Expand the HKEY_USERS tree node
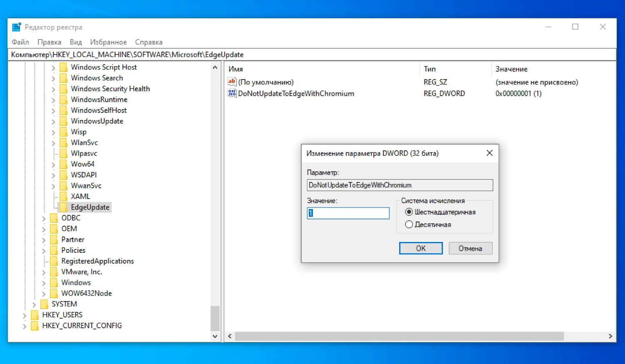This screenshot has width=625, height=364. 25,315
